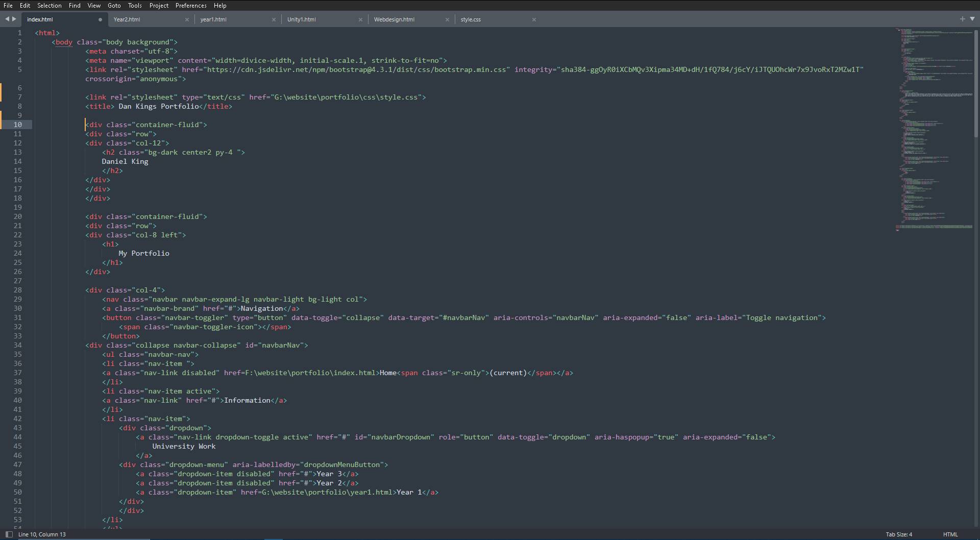Click the forward arrow left of tabs
This screenshot has width=980, height=540.
pos(14,19)
